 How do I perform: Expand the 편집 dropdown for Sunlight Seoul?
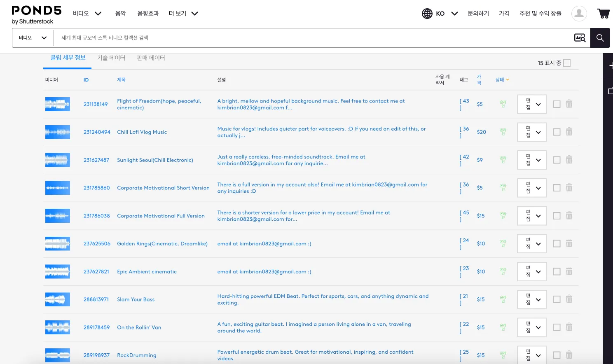click(x=532, y=160)
